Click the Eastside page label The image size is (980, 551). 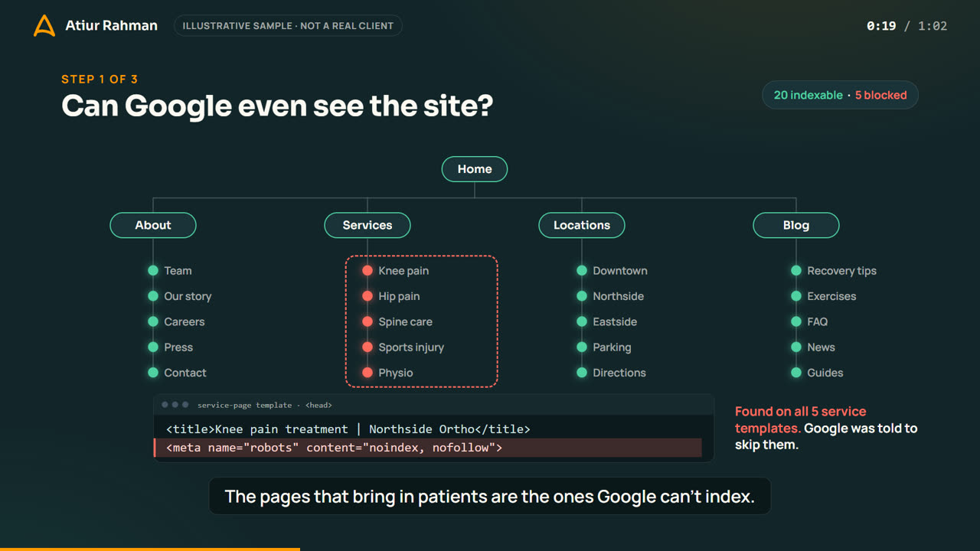pyautogui.click(x=615, y=321)
